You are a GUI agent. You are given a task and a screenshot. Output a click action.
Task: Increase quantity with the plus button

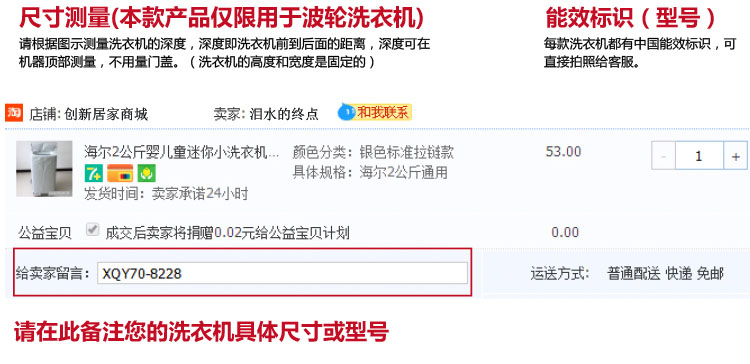pyautogui.click(x=735, y=156)
